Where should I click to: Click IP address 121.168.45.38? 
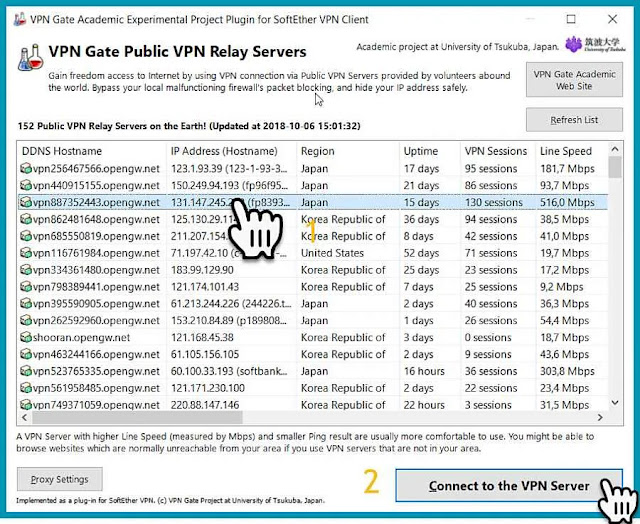pos(202,337)
